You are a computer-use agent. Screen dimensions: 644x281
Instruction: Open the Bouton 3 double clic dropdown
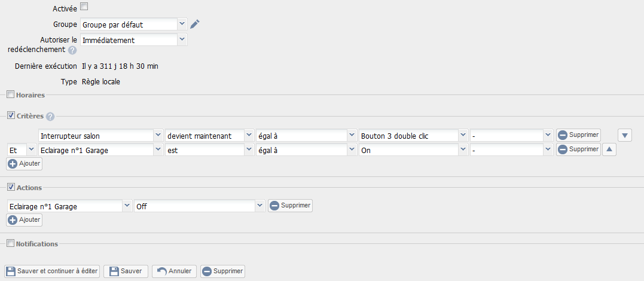click(414, 135)
